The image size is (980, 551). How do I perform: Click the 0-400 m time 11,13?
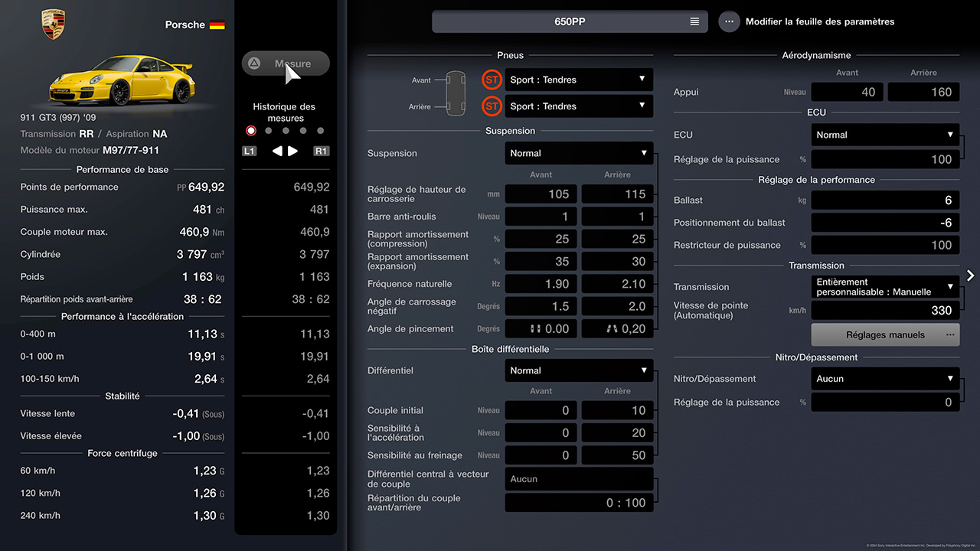tap(203, 334)
